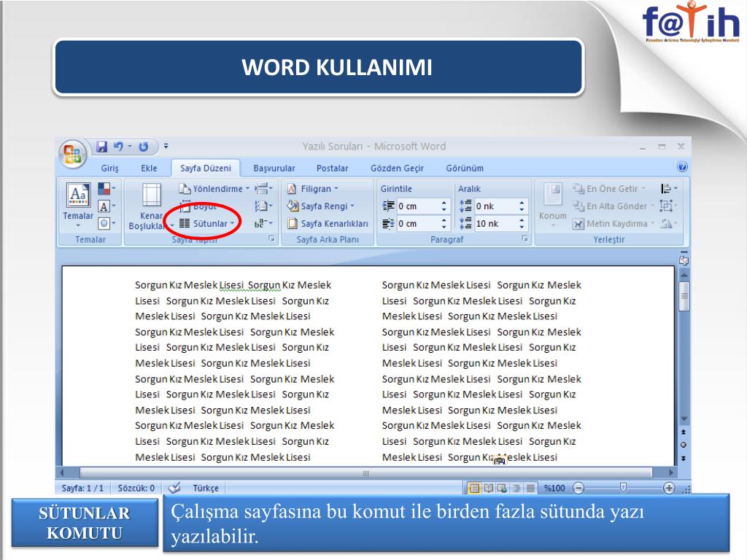Open the Yönlendirme orientation dropdown
Screen dimensions: 747x560
coord(214,189)
